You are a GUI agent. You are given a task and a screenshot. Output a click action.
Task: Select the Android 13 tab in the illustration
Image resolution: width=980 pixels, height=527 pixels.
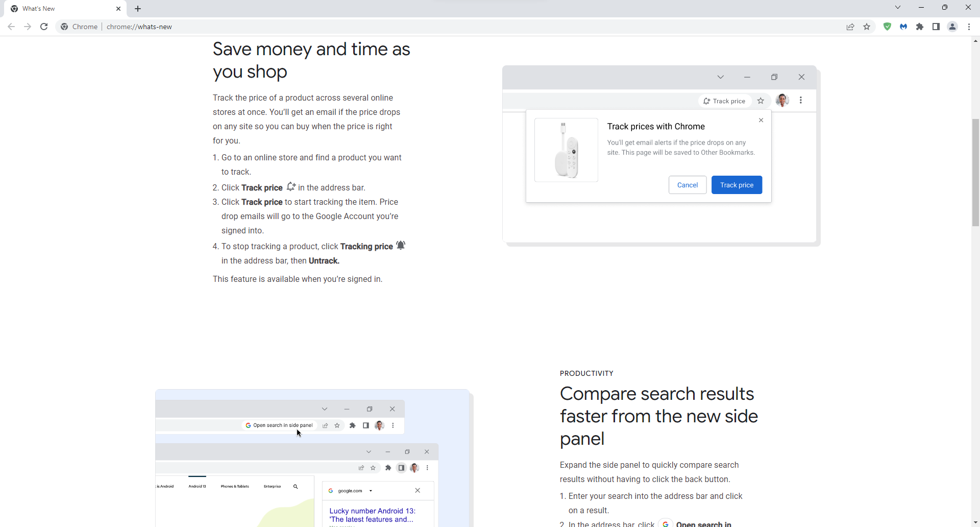pyautogui.click(x=197, y=486)
